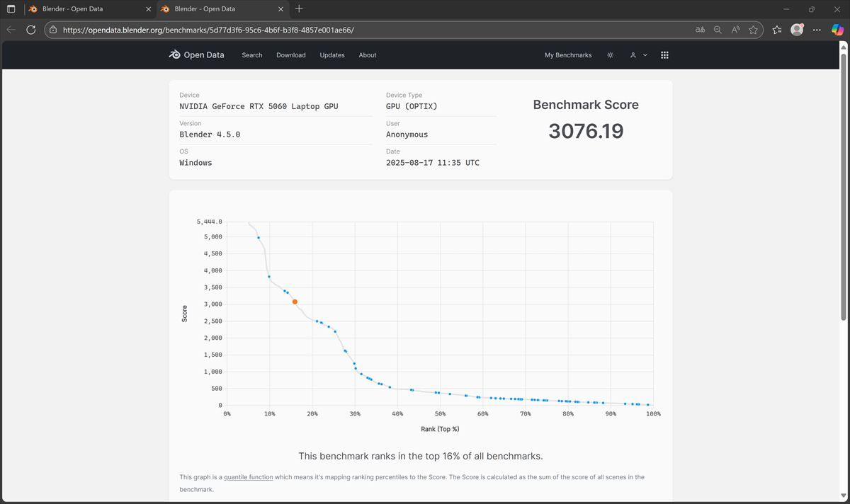Click the OS value Windows
This screenshot has height=504, width=850.
click(x=195, y=163)
